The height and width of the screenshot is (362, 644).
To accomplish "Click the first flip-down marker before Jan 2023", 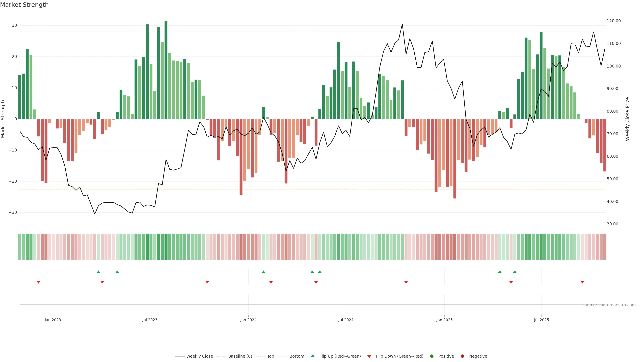I will (39, 282).
